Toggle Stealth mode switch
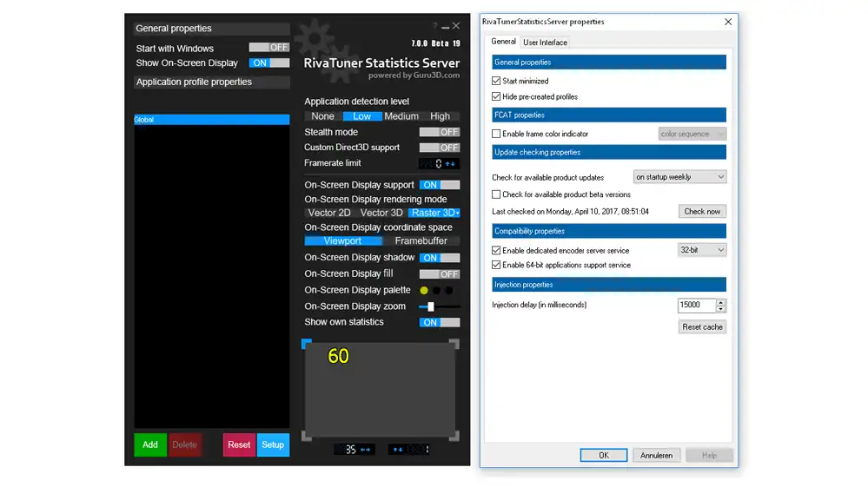The width and height of the screenshot is (868, 487). pos(440,132)
